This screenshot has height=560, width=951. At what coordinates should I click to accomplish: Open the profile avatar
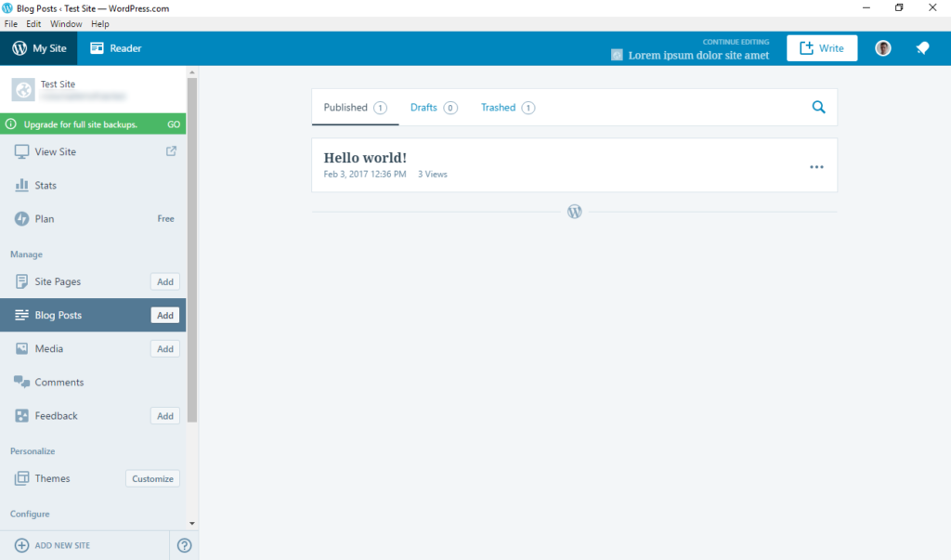pos(882,47)
